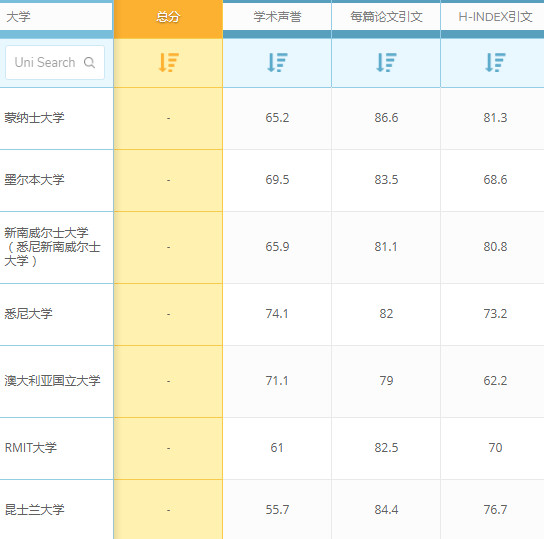Select the 学术声誉 column header
The height and width of the screenshot is (539, 544).
[x=277, y=17]
